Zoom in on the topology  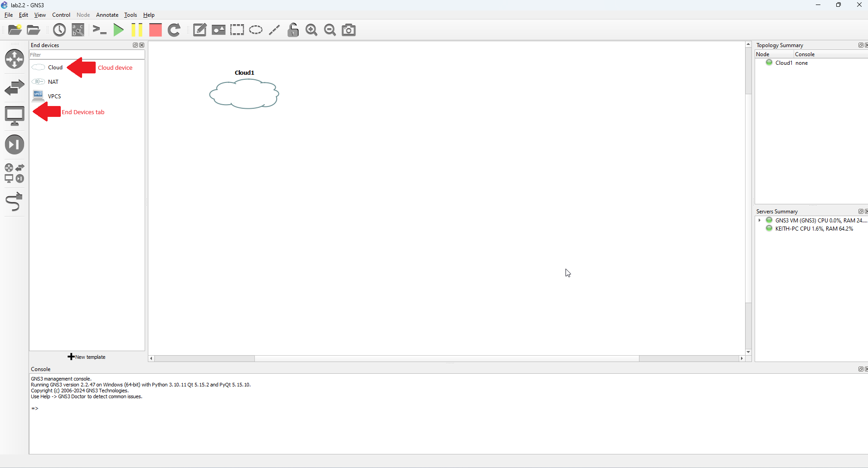(x=312, y=30)
